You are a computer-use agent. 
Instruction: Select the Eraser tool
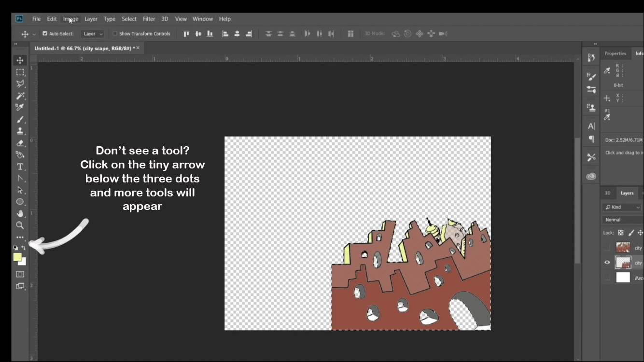click(20, 143)
